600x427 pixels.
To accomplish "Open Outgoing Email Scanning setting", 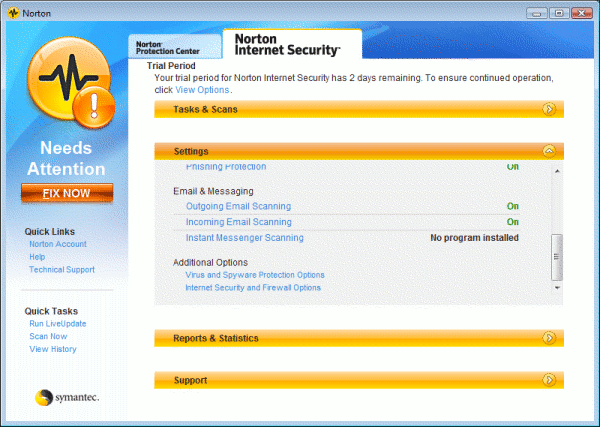I will pyautogui.click(x=238, y=206).
